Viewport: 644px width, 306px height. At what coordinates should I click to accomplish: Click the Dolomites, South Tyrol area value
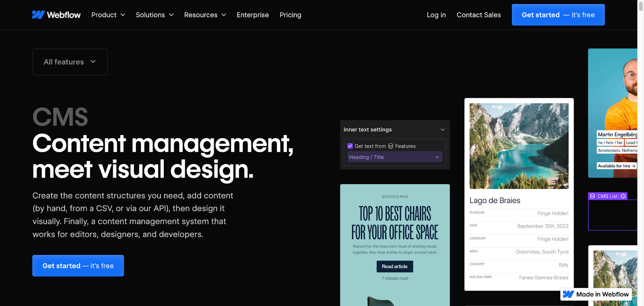pyautogui.click(x=542, y=252)
